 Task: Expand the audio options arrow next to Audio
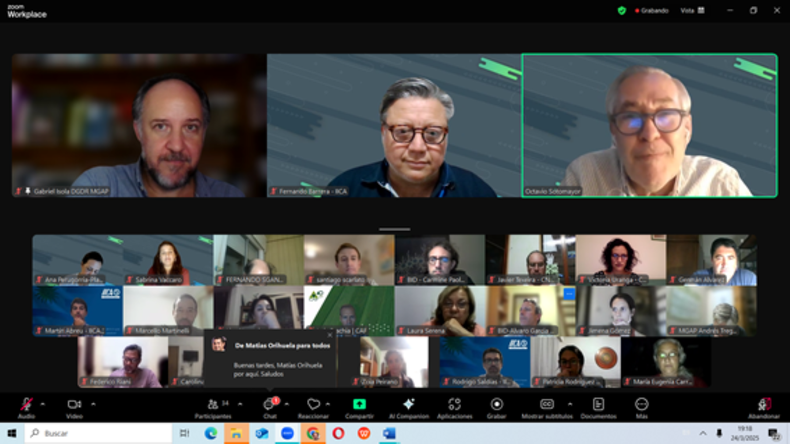click(x=43, y=404)
